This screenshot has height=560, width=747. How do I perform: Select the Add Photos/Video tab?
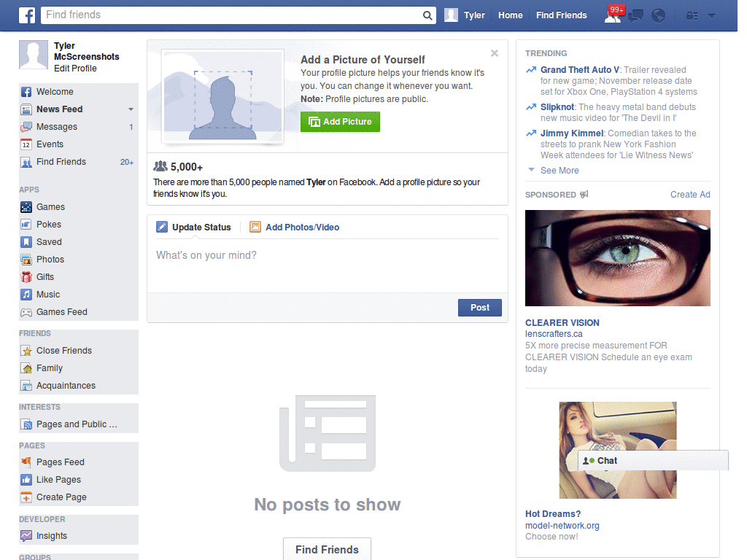(x=295, y=227)
